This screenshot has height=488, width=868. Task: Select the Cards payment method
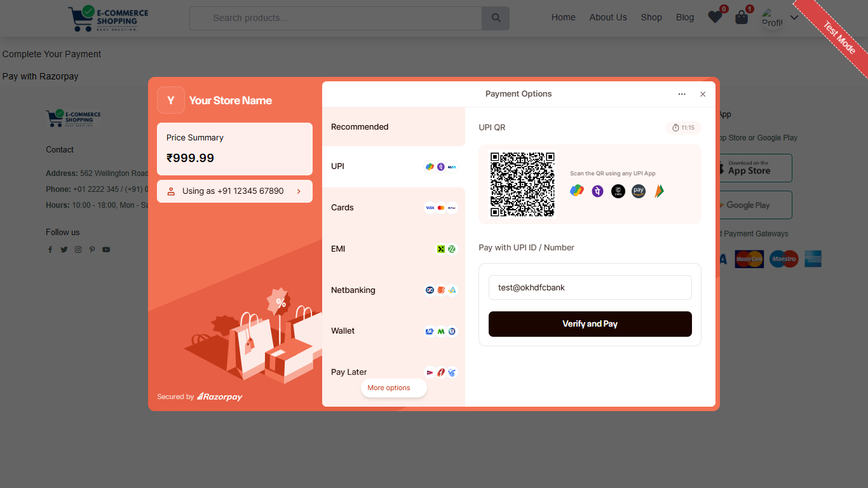click(x=393, y=208)
